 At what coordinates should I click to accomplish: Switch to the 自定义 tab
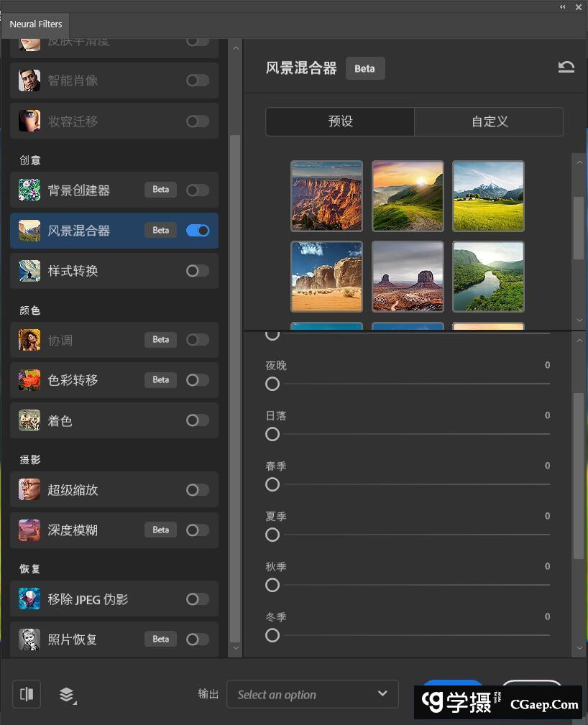(489, 121)
